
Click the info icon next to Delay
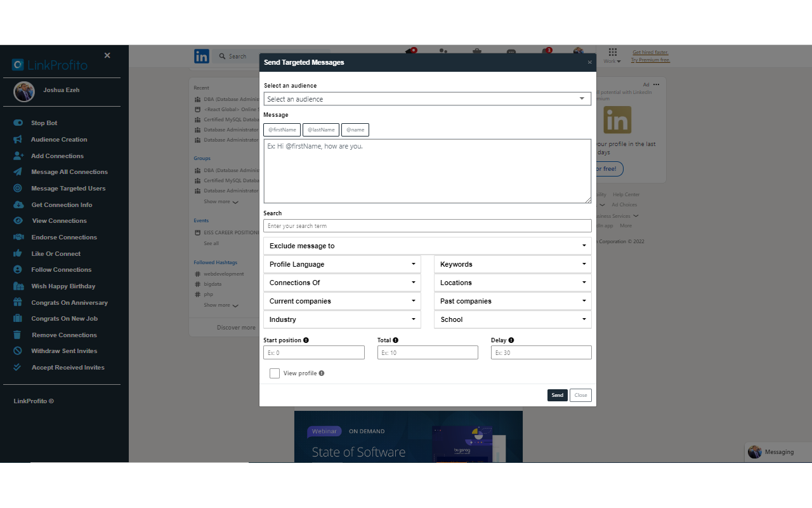pyautogui.click(x=511, y=340)
